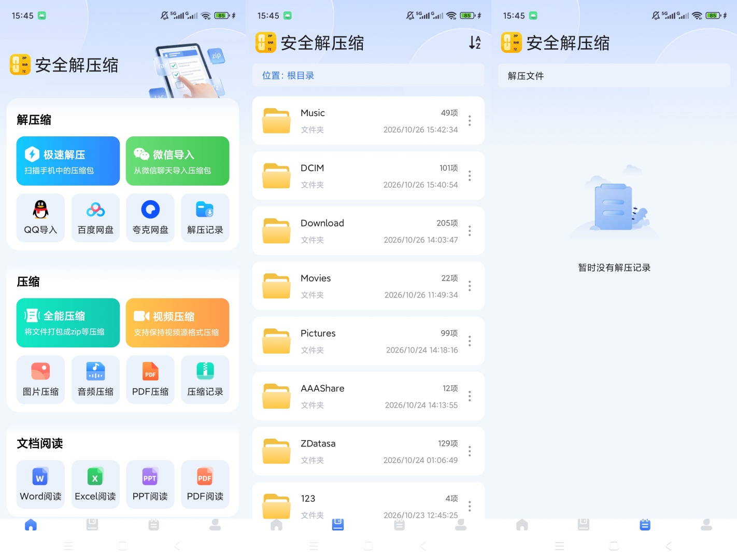Tap Android recents key in right screen
The width and height of the screenshot is (737, 560).
click(x=559, y=546)
